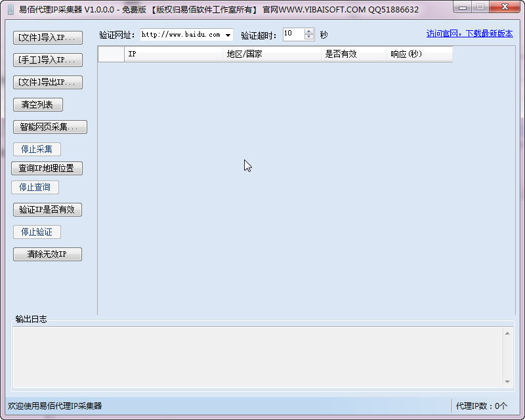Click inside the 输出日志 text area
Screen dimensions: 525x420
coord(258,358)
